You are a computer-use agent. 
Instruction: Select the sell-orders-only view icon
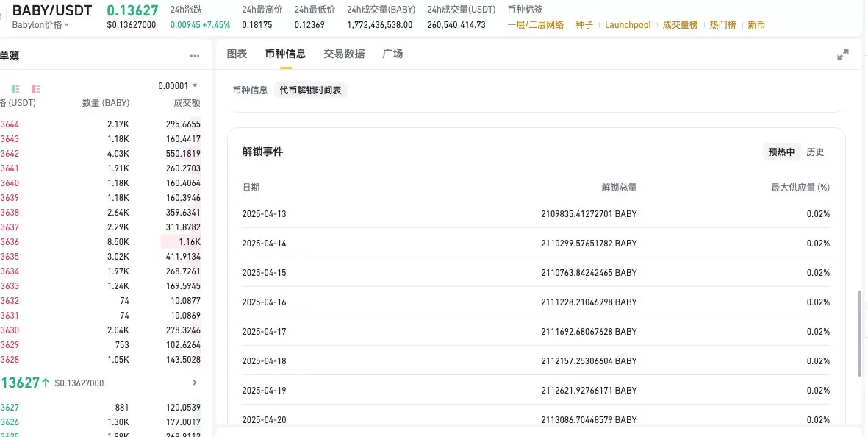[36, 88]
